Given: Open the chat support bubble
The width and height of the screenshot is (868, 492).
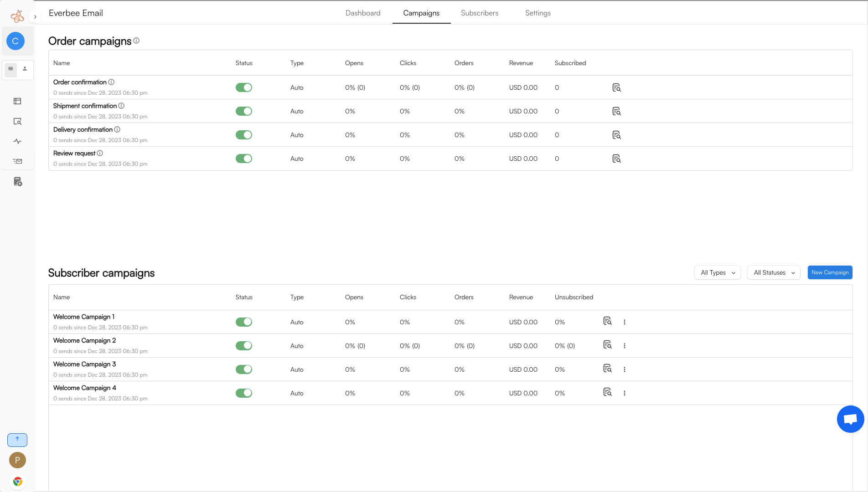Looking at the screenshot, I should [x=850, y=419].
